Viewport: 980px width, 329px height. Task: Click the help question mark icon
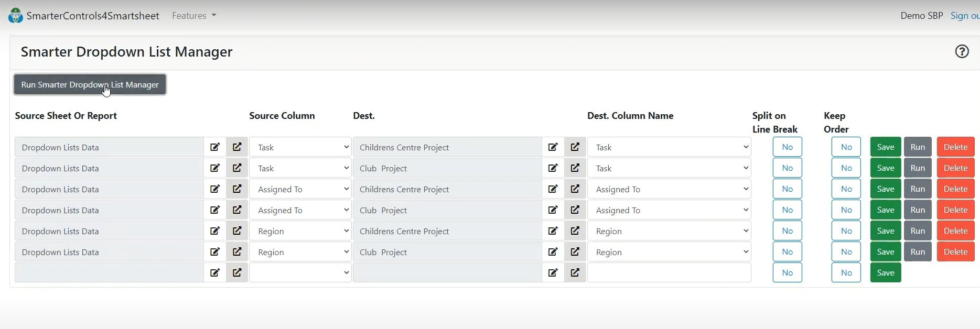pyautogui.click(x=962, y=51)
